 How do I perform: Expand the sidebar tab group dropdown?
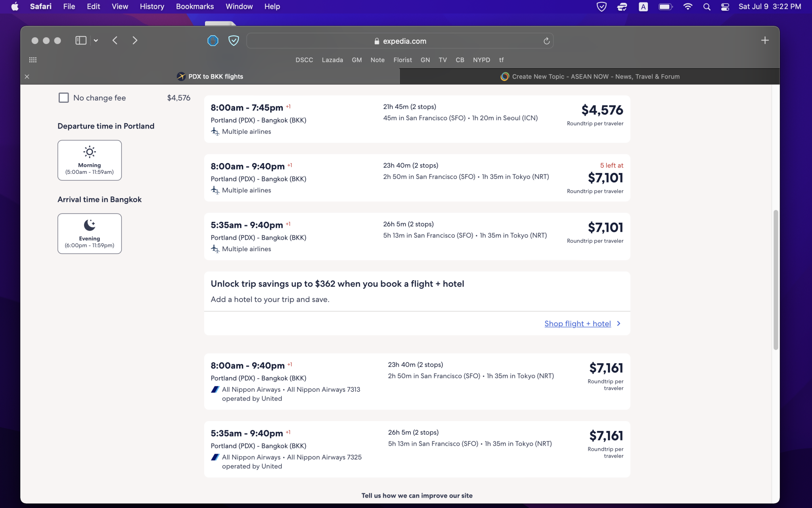point(96,40)
